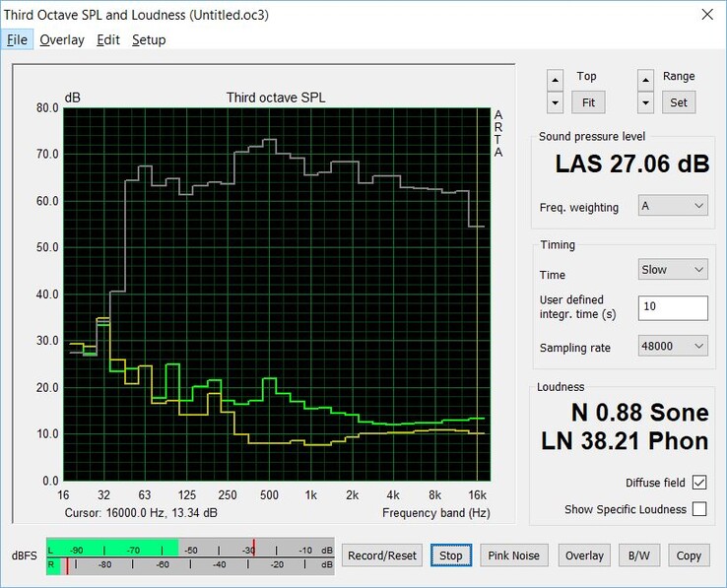The width and height of the screenshot is (727, 588).
Task: Open the File menu
Action: pos(18,39)
